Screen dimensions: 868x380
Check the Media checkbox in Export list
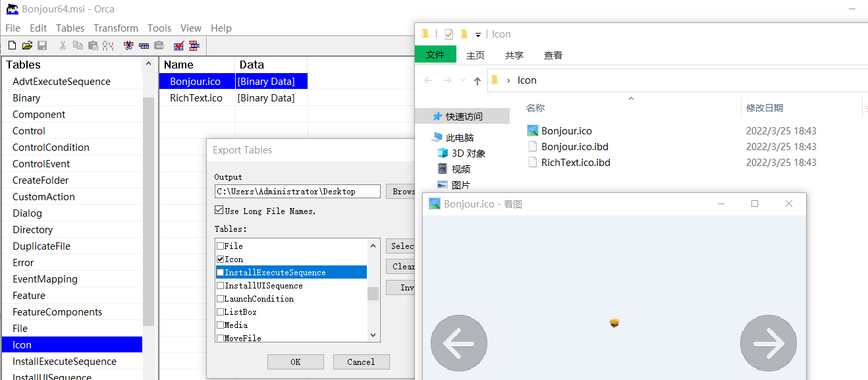220,325
